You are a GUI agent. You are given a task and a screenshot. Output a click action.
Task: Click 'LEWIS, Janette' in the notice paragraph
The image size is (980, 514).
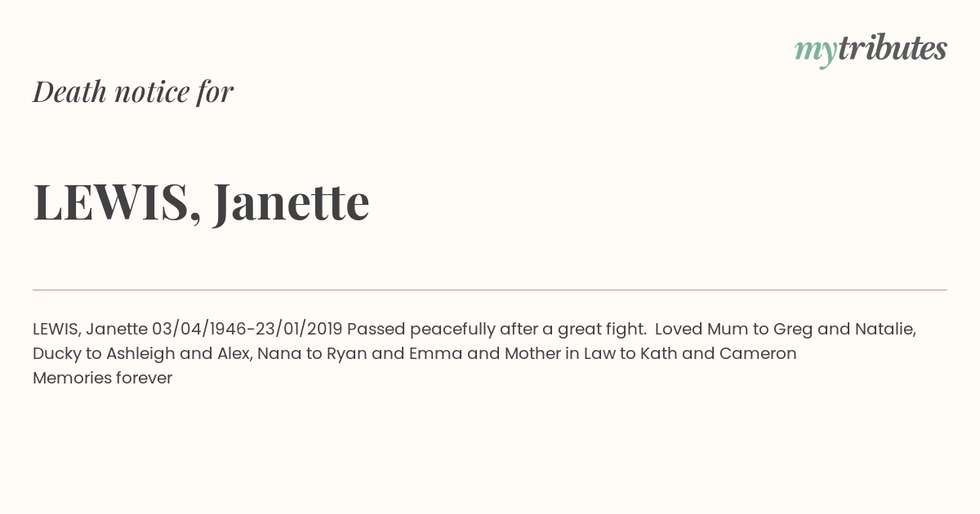[x=90, y=330]
